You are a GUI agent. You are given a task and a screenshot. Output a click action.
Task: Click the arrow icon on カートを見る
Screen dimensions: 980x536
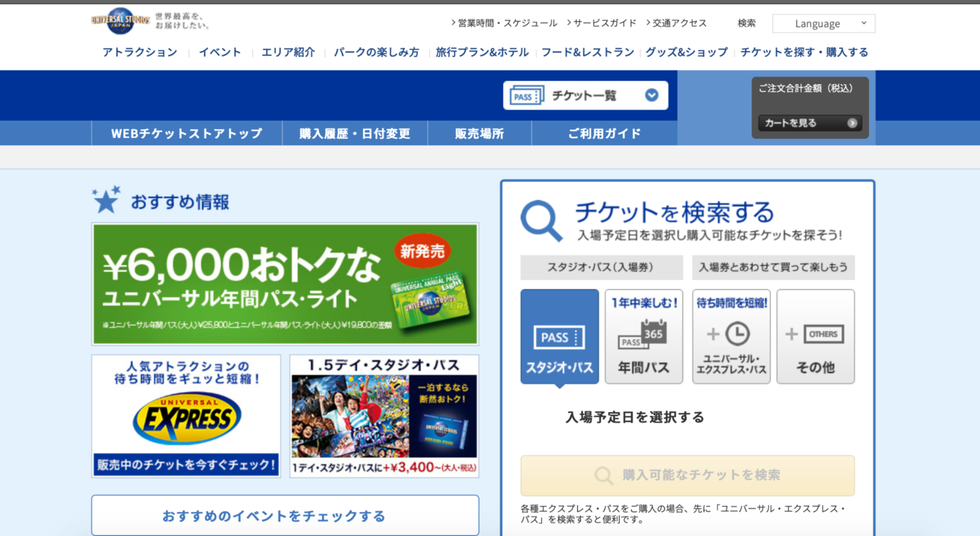click(x=852, y=123)
